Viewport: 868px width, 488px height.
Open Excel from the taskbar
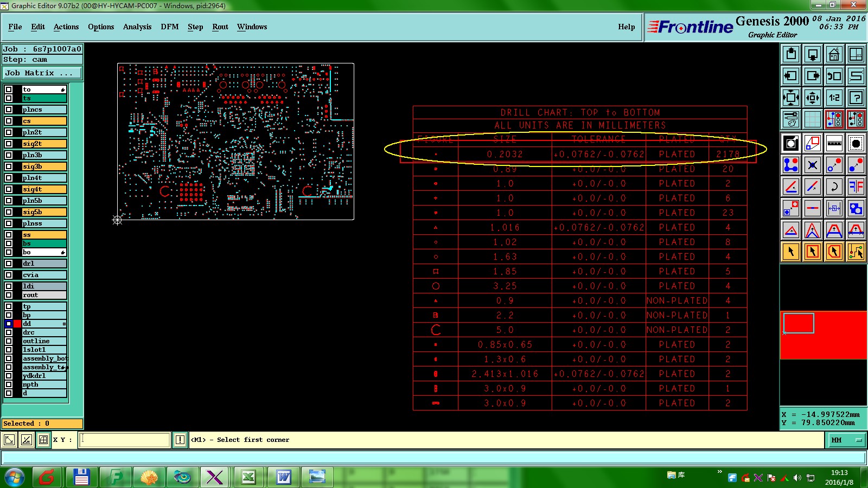[x=248, y=477]
